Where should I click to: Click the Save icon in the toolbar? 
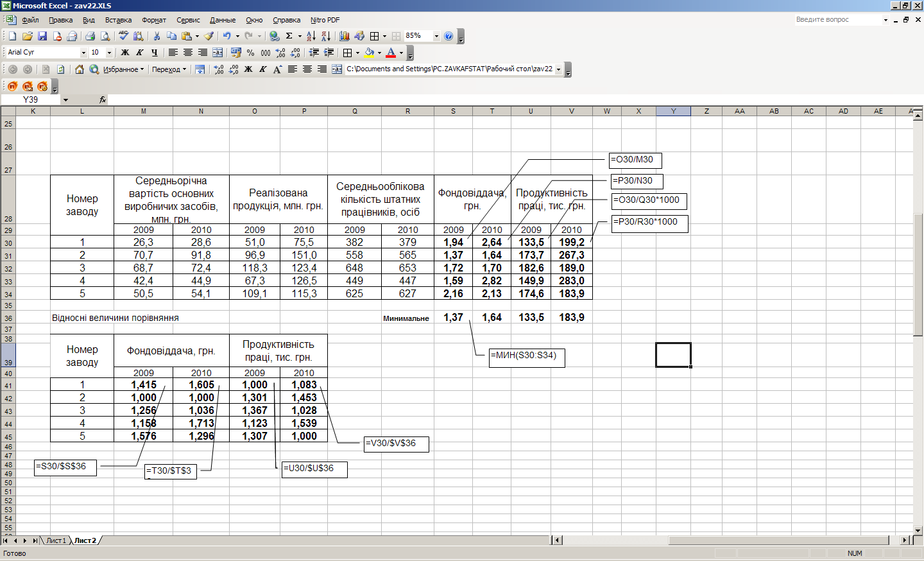[42, 37]
